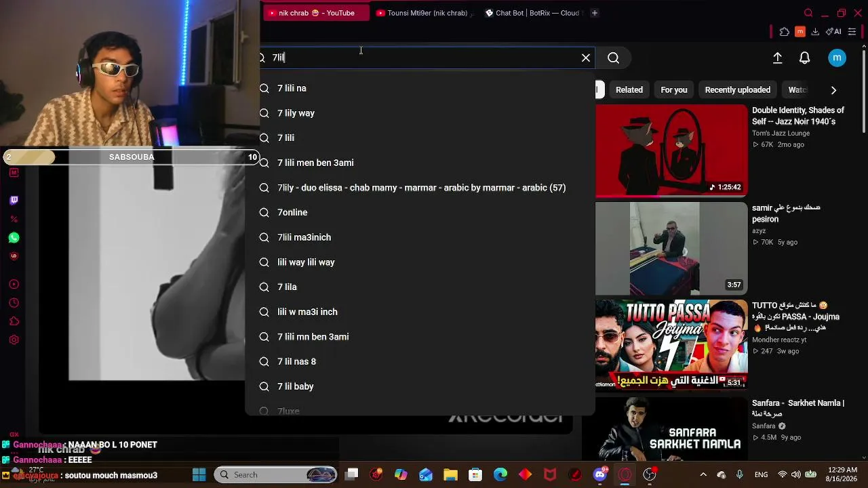Open the ENG language switcher
The width and height of the screenshot is (868, 488).
(761, 474)
